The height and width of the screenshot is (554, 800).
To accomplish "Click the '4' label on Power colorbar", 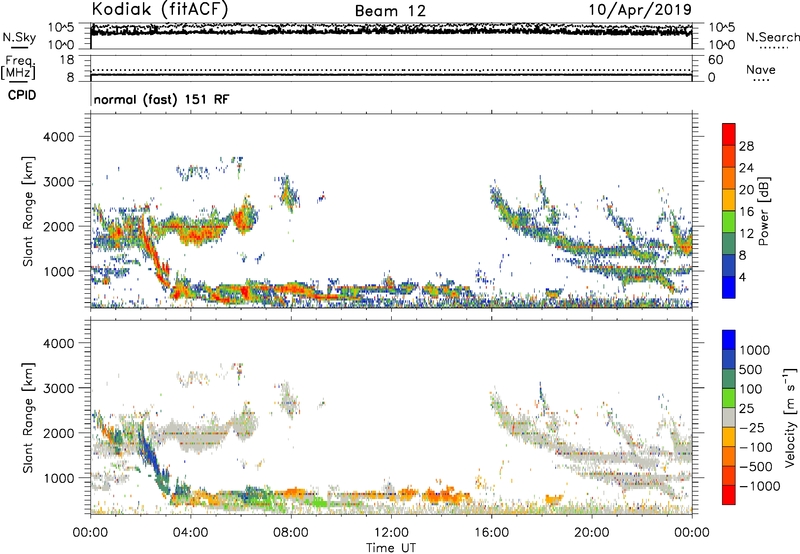I will (x=743, y=278).
